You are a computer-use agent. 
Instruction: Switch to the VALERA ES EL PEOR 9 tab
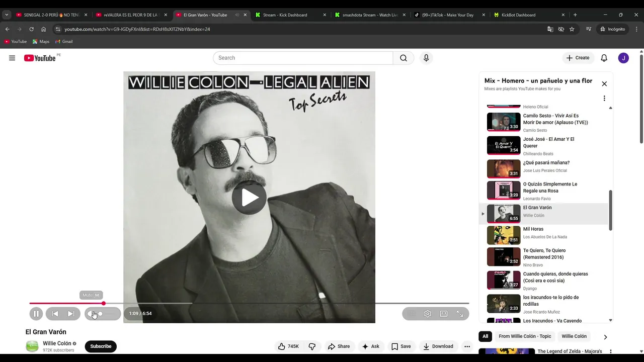point(132,15)
